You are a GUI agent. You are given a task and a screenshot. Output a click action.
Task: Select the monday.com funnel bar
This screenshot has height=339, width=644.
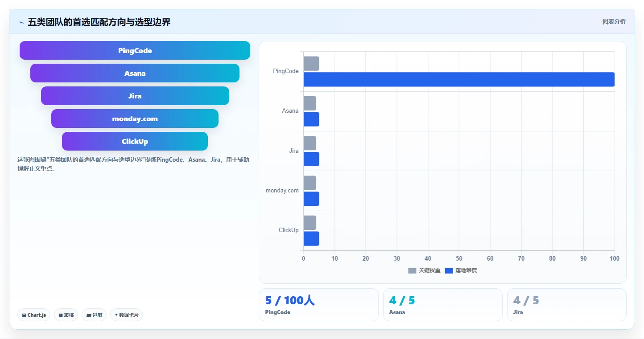click(x=135, y=118)
